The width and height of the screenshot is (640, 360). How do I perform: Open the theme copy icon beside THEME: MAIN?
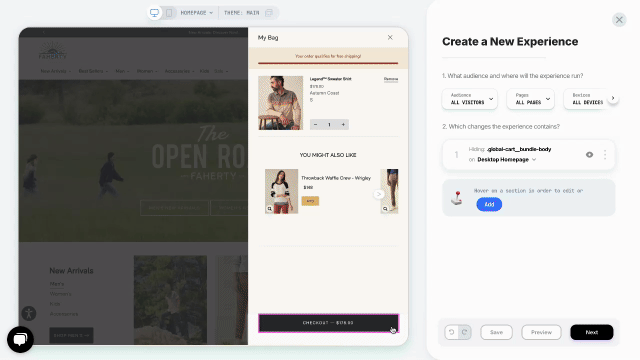point(269,13)
